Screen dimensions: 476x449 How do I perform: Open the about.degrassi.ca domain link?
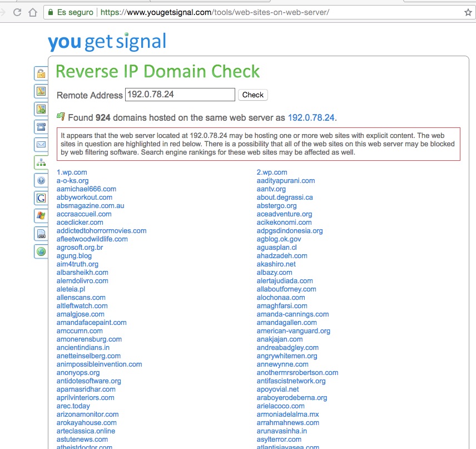[x=285, y=198]
